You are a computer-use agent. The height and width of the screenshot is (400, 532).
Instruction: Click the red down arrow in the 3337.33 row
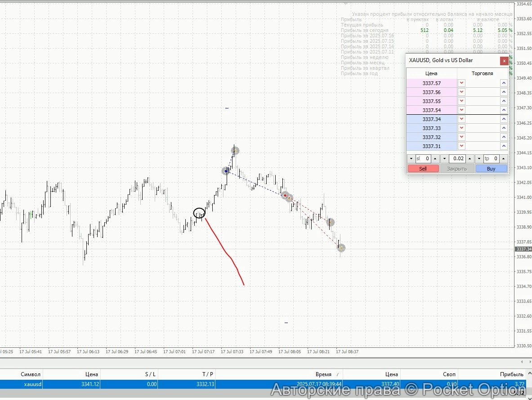pos(461,128)
